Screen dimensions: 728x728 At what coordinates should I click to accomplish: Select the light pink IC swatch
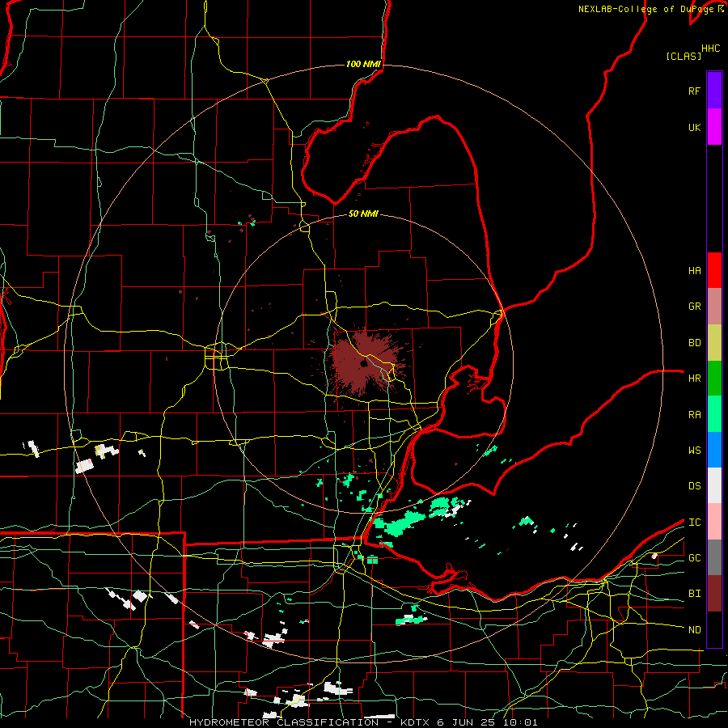[714, 522]
